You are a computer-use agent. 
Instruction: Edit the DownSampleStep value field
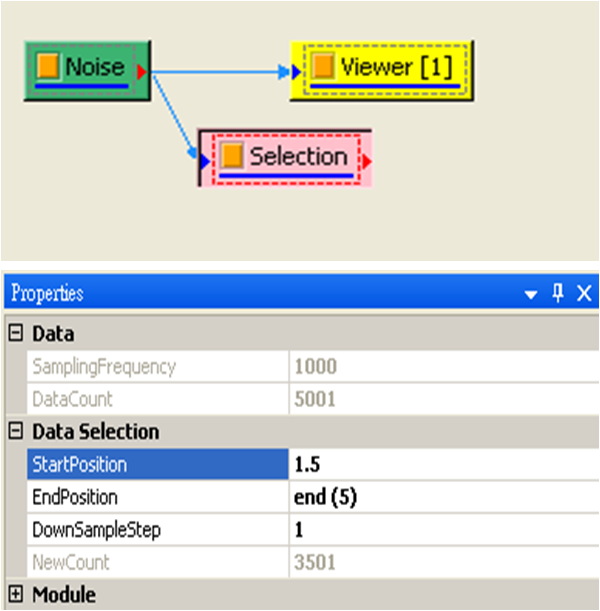tap(440, 530)
